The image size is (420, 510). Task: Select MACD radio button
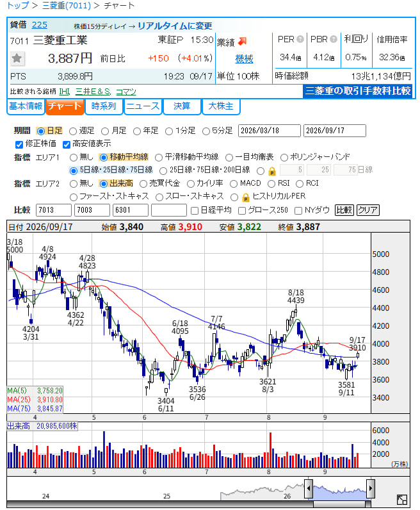[x=234, y=184]
